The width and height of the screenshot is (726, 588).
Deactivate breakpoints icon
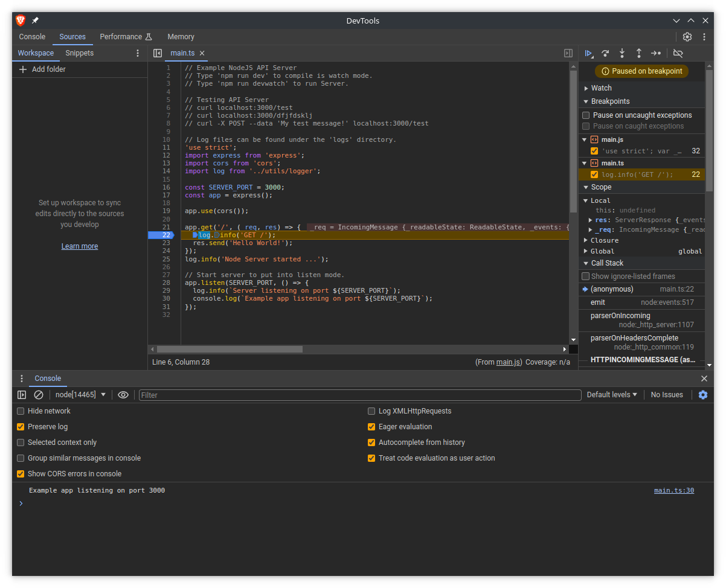click(x=678, y=53)
